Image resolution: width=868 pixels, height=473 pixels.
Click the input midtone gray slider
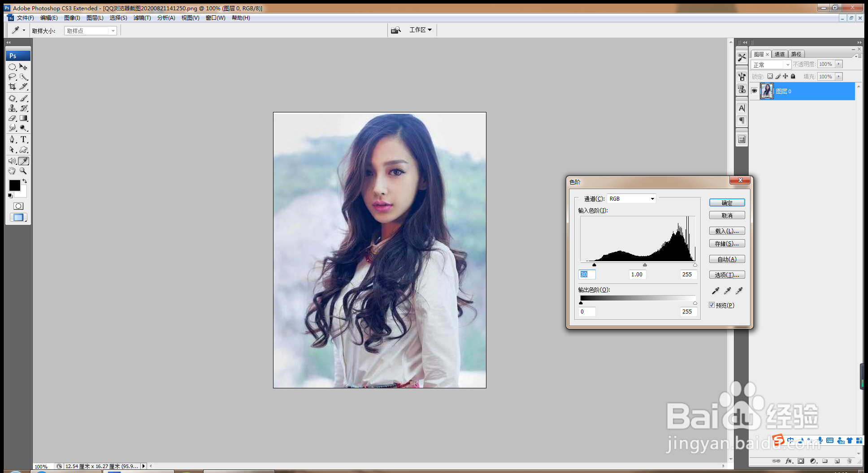[645, 265]
